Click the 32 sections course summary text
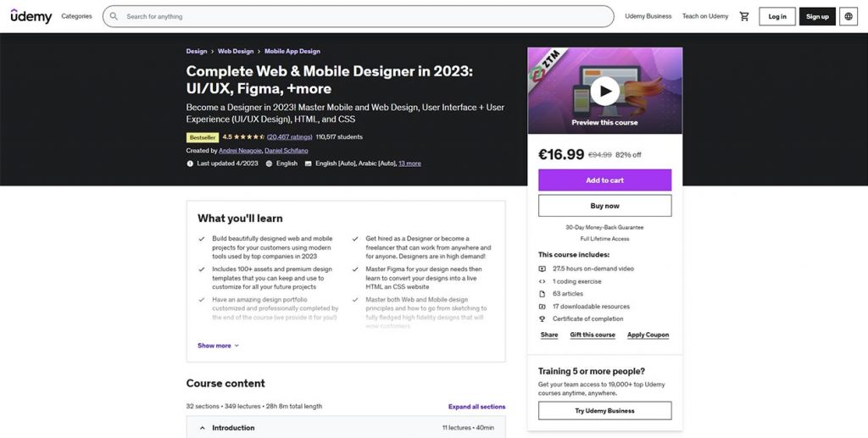 [x=254, y=407]
